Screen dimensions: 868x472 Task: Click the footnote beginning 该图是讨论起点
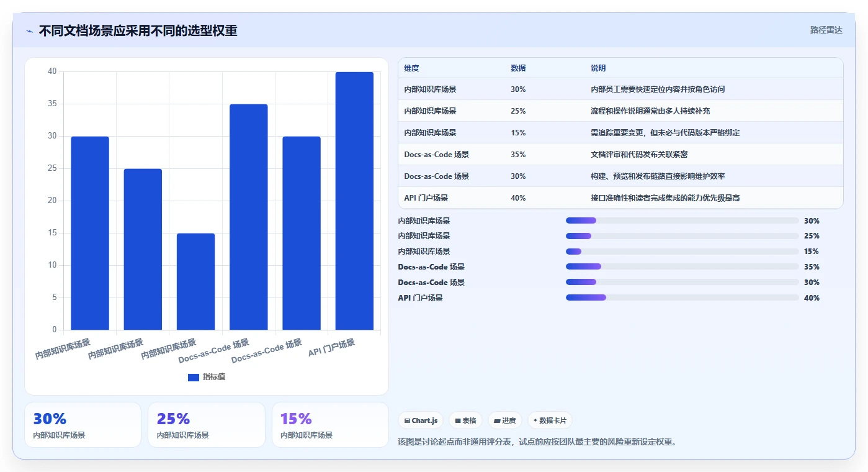537,442
